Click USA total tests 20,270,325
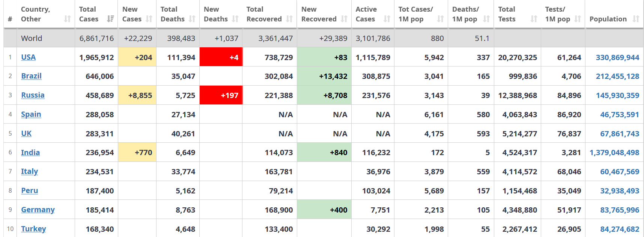This screenshot has height=237, width=644. [518, 57]
